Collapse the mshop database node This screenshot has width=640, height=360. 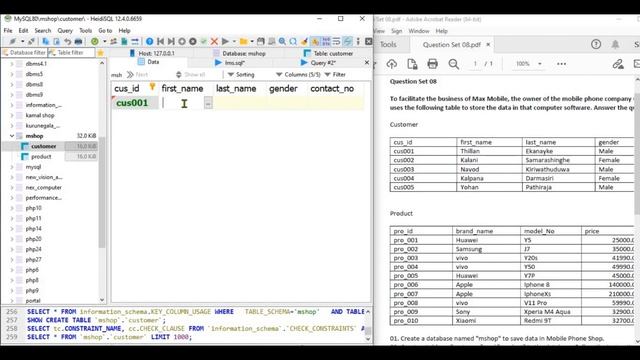[12, 136]
